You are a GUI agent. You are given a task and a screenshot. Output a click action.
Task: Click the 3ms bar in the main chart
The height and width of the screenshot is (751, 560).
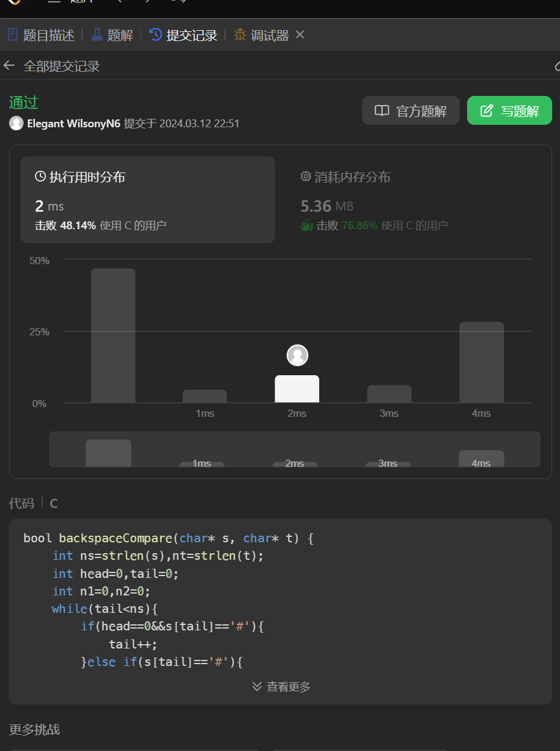coord(389,394)
